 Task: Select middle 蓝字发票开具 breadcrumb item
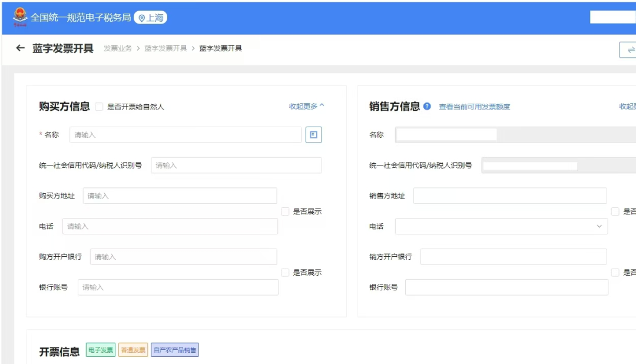(165, 48)
